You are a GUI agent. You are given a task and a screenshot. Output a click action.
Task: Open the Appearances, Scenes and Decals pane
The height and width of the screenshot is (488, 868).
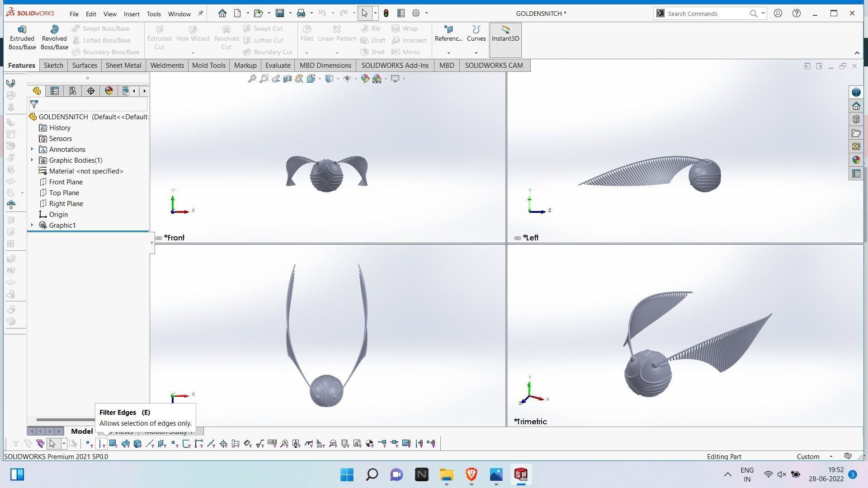pos(856,160)
